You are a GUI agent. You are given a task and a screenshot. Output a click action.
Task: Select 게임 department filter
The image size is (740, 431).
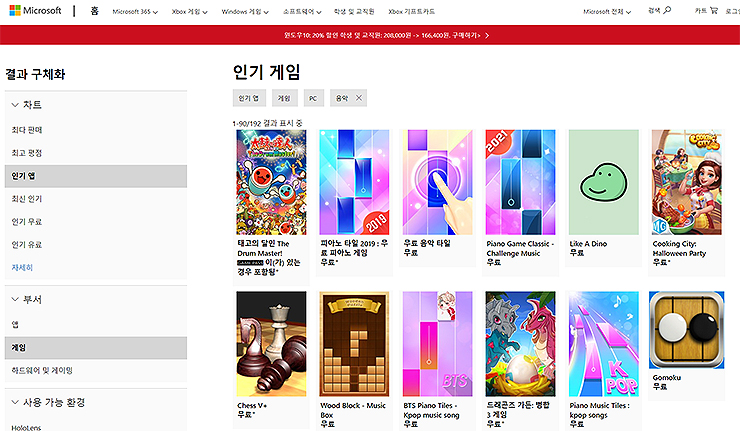click(x=96, y=348)
